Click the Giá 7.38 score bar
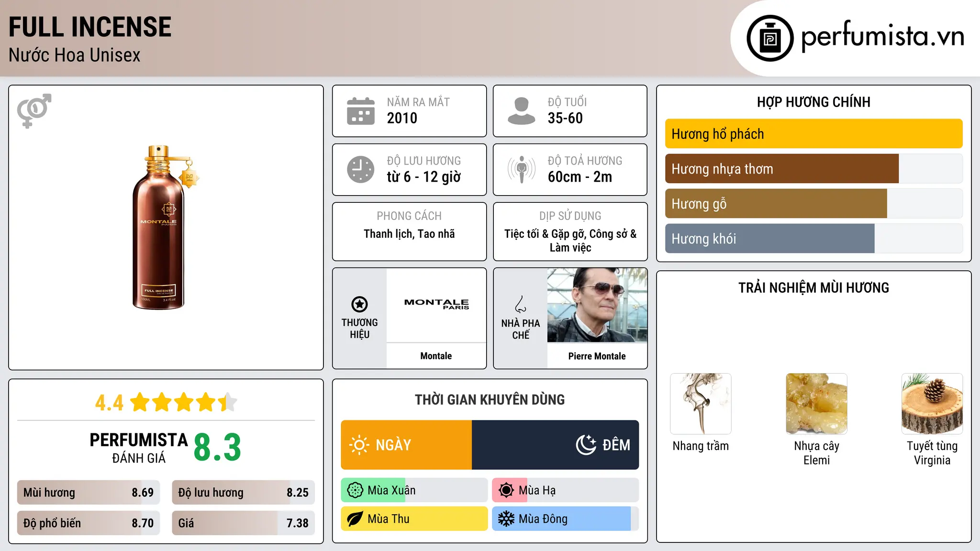The width and height of the screenshot is (980, 551). tap(243, 523)
